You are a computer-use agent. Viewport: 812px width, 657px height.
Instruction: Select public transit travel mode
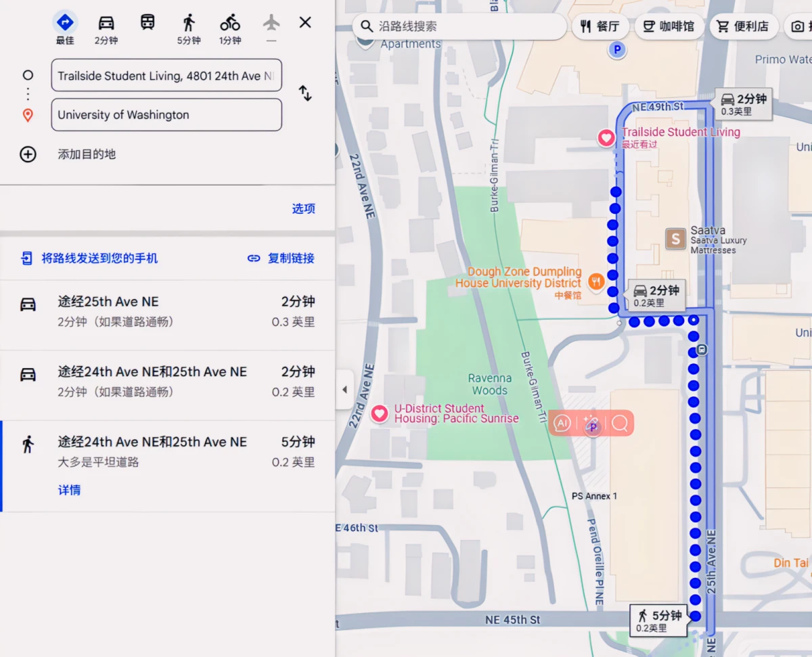148,22
